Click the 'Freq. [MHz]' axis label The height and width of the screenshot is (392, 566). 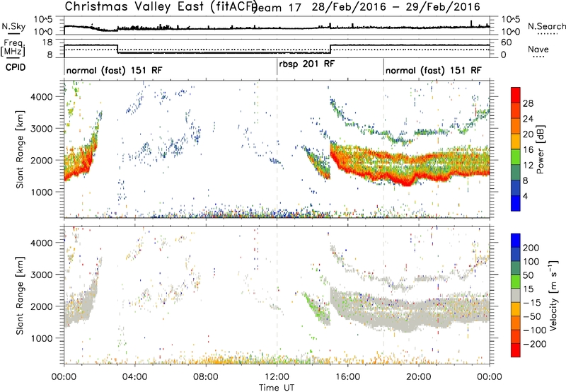coord(13,47)
